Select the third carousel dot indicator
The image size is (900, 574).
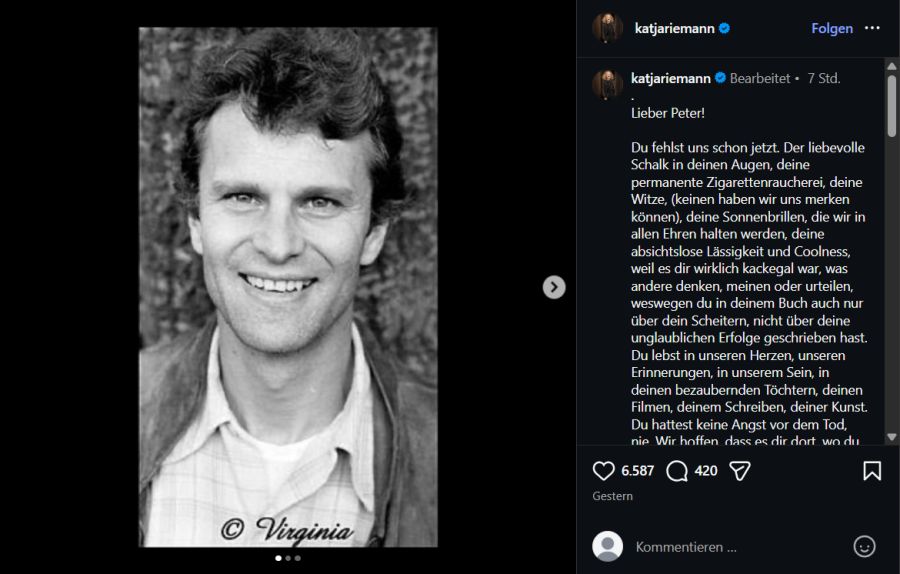297,558
